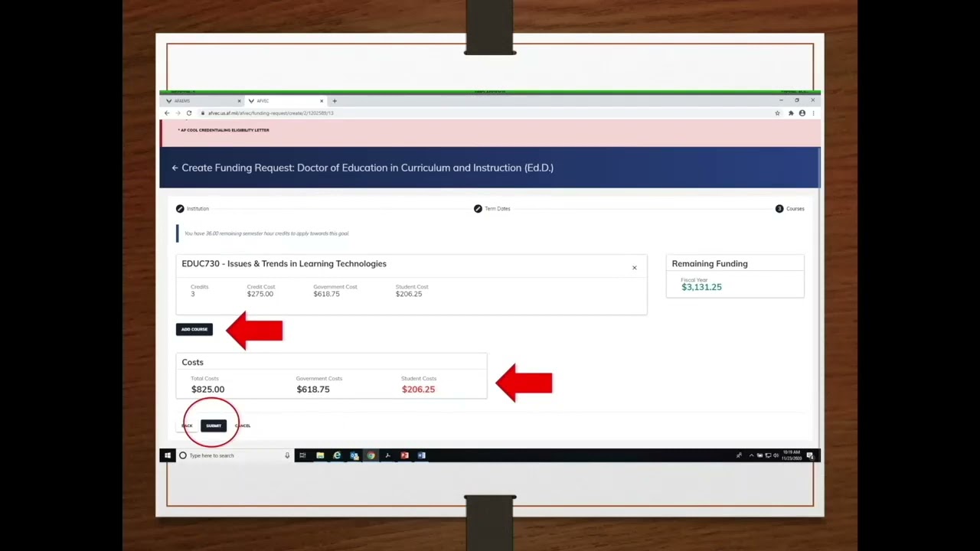The height and width of the screenshot is (551, 980).
Task: Click the EDUC730 course title
Action: (x=284, y=263)
